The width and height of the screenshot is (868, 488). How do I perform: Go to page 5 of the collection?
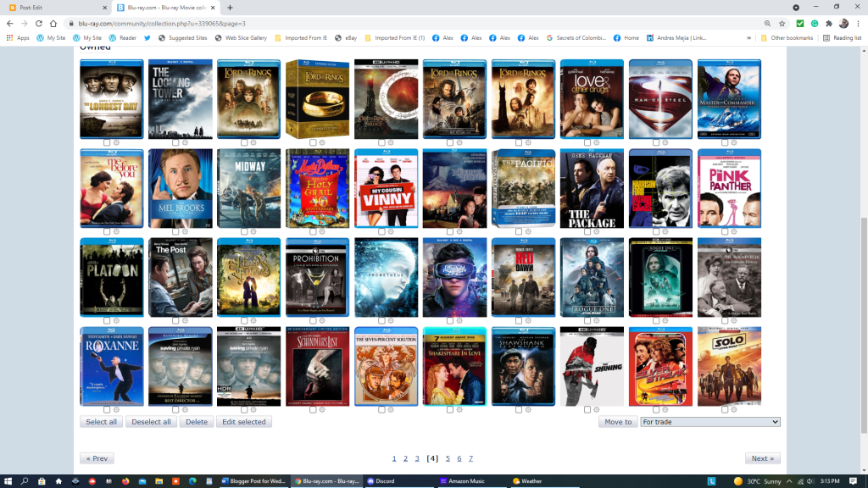(448, 458)
